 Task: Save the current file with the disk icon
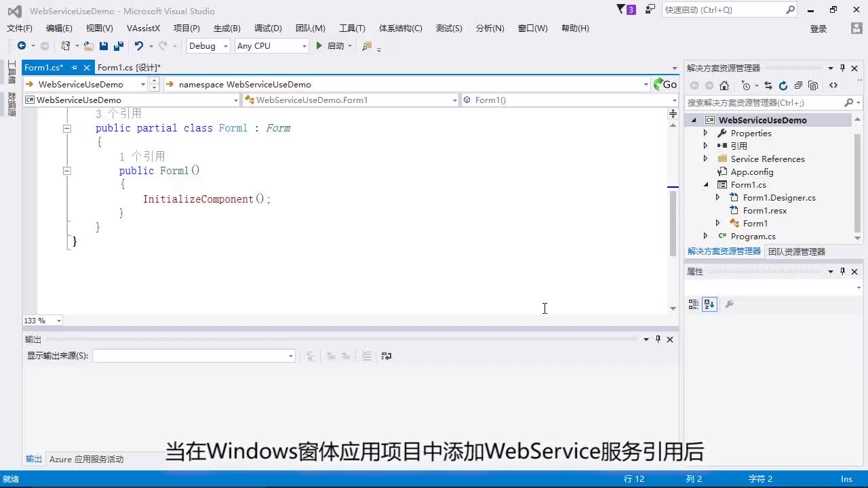pos(104,45)
